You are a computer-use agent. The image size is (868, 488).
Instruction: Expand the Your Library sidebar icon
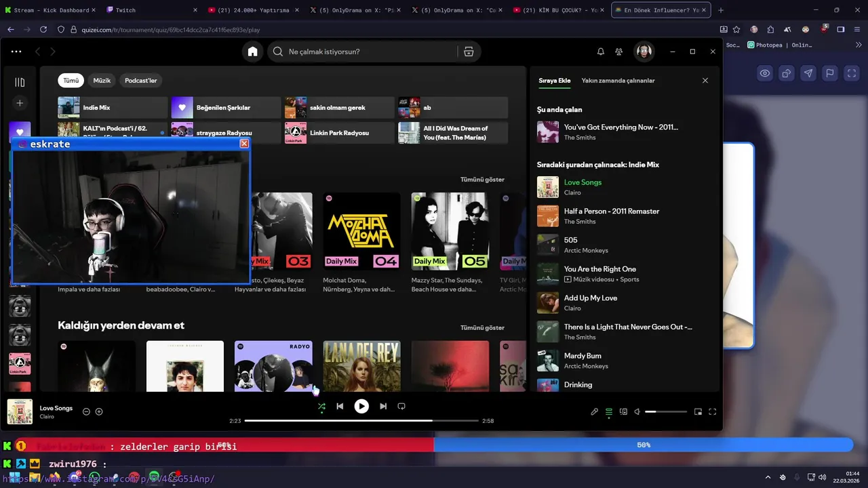pos(20,82)
